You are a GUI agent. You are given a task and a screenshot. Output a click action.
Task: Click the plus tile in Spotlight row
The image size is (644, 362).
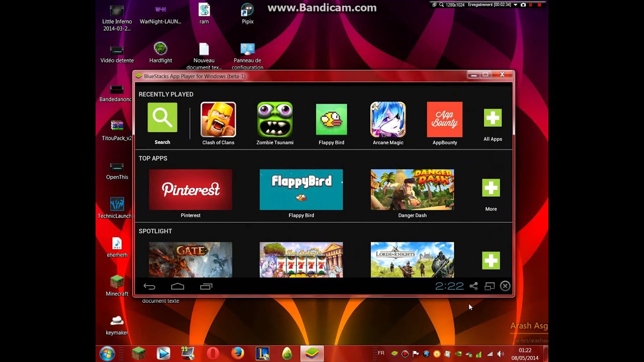tap(491, 260)
